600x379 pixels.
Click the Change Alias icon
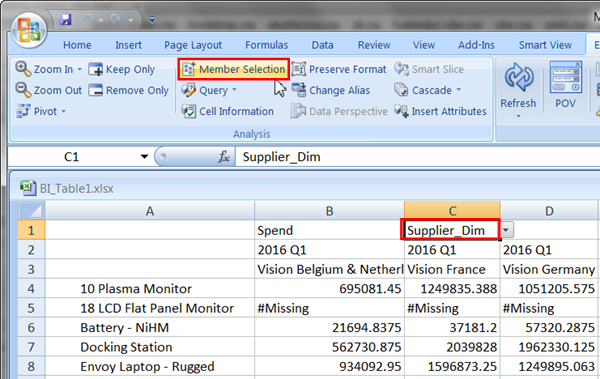coord(299,90)
